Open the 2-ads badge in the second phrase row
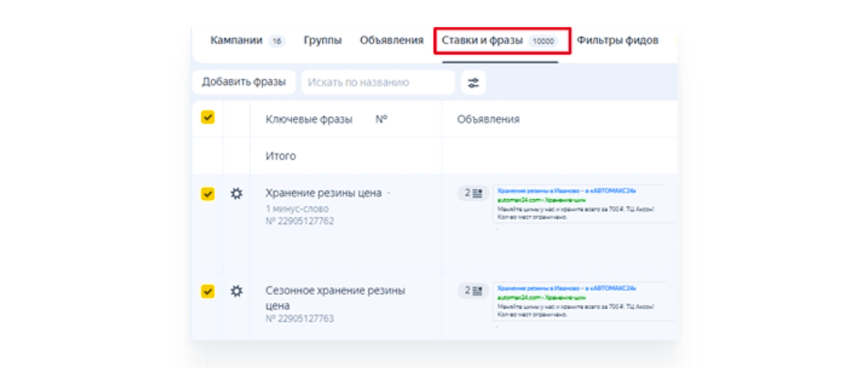This screenshot has height=368, width=868. [474, 290]
